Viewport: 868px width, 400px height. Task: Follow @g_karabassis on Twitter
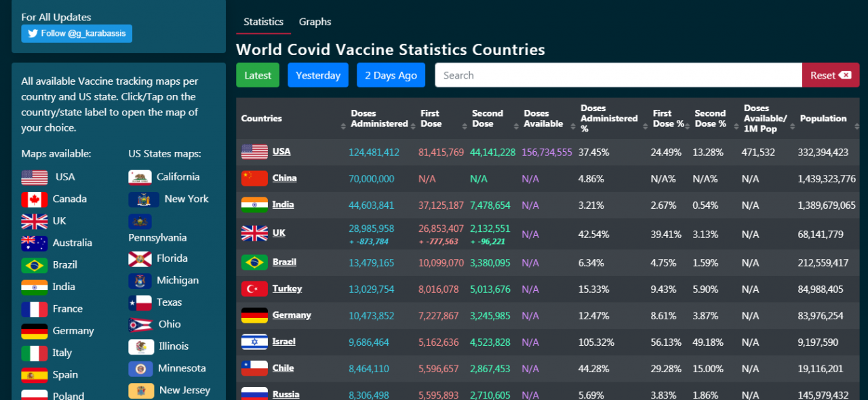77,33
